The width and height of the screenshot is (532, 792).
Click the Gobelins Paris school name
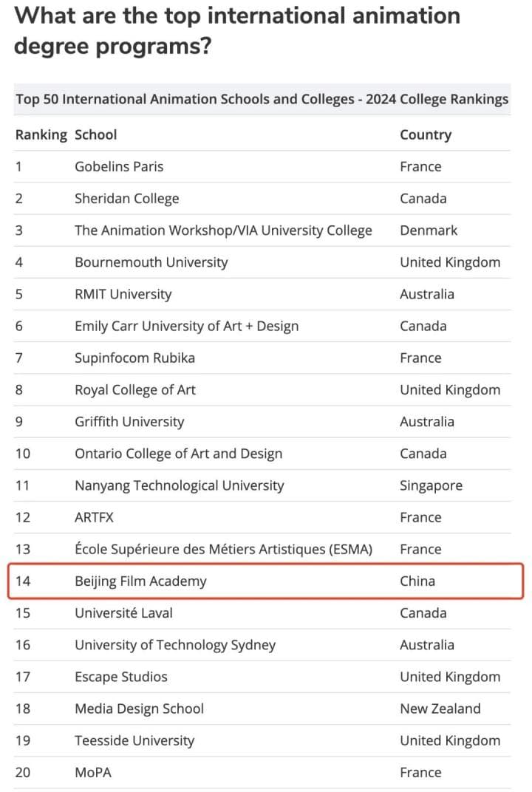coord(119,167)
